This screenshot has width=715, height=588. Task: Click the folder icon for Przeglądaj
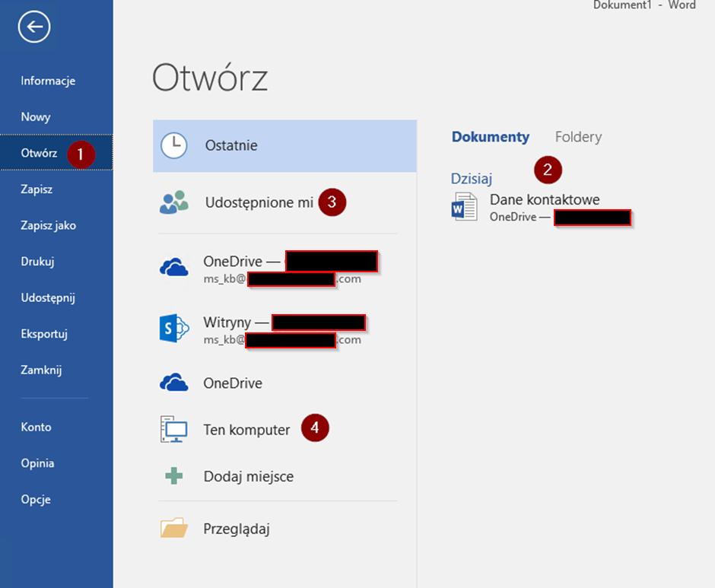click(173, 528)
